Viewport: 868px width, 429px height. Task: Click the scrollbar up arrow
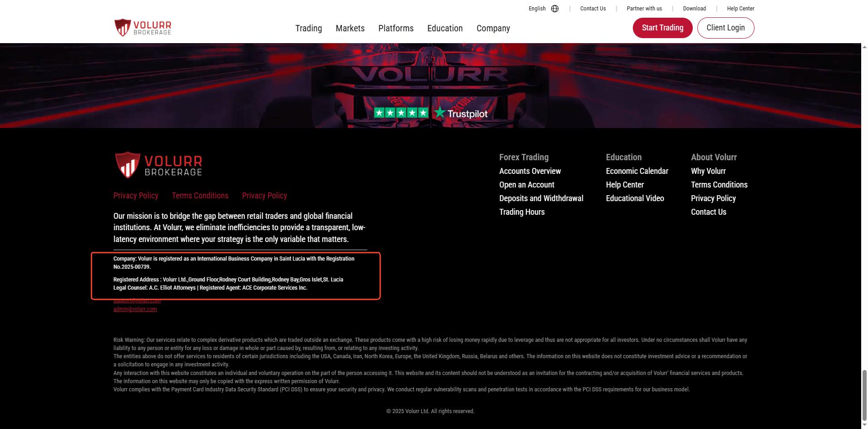[864, 47]
